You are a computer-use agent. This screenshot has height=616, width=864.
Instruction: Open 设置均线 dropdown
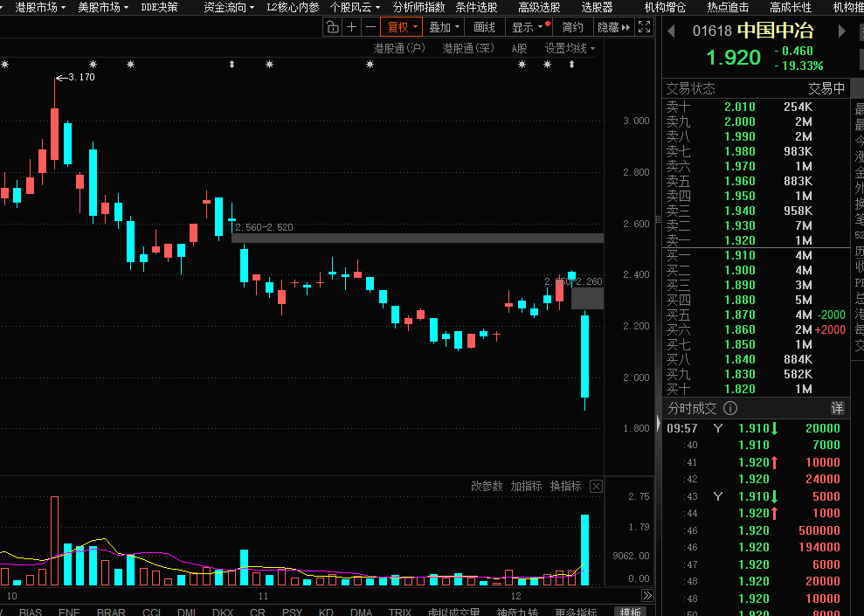pos(570,48)
